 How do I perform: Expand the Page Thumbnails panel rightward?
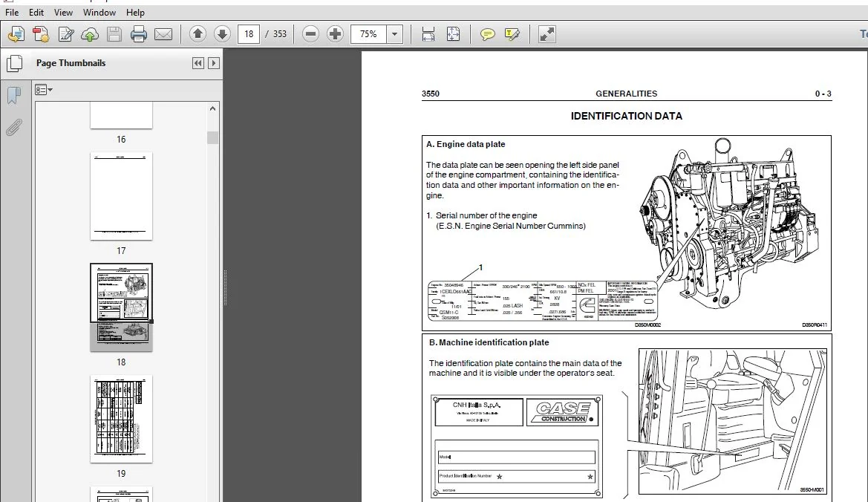pos(214,63)
